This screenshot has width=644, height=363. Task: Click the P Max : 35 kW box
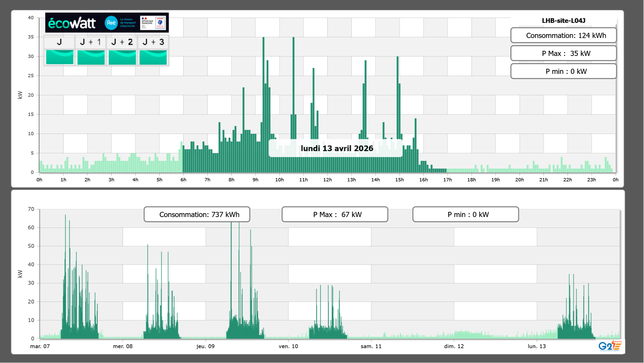tap(563, 53)
